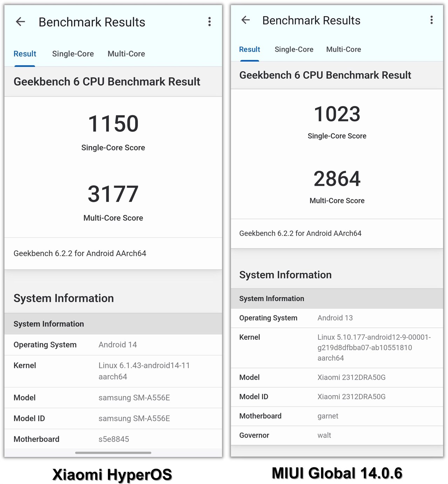The height and width of the screenshot is (484, 448).
Task: Click garnet motherboard value
Action: click(328, 416)
